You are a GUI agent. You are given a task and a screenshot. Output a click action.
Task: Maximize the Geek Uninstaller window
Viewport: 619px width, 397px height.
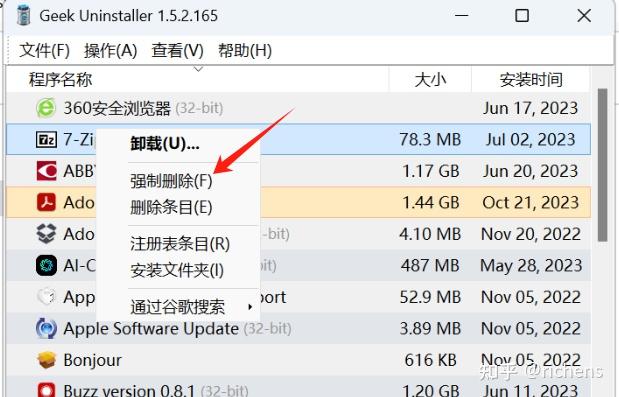522,16
